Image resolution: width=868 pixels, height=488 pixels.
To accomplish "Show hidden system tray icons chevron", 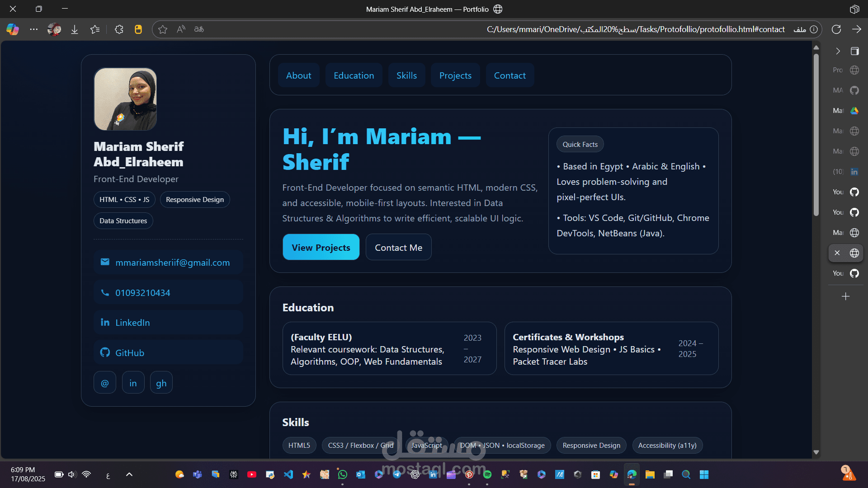I will click(x=129, y=474).
